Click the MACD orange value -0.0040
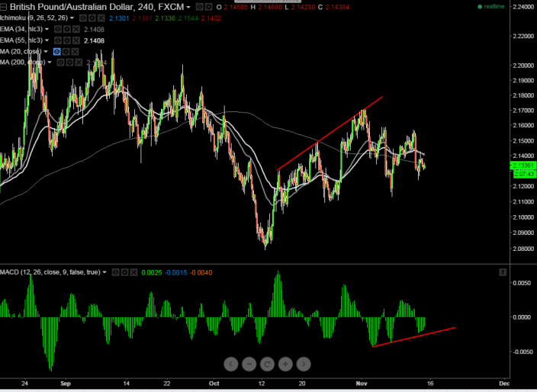537x392 pixels. 201,273
